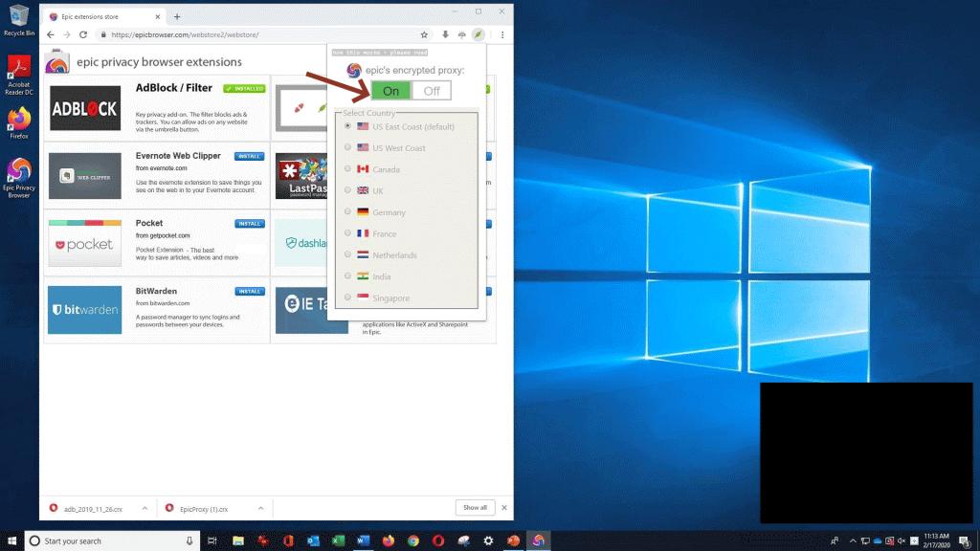Click the 'how this works - please read' link
The width and height of the screenshot is (980, 551).
[x=380, y=53]
